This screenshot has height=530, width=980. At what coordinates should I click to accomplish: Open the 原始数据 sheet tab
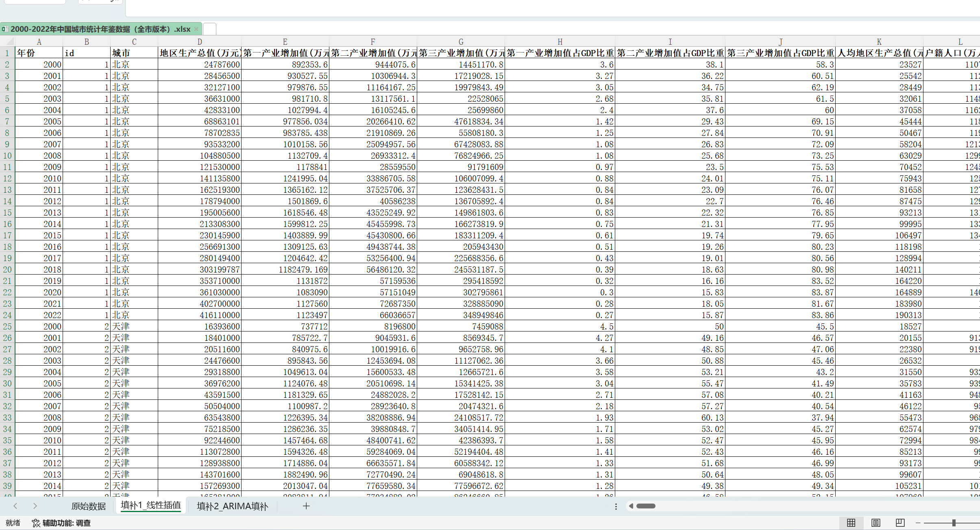click(x=88, y=506)
